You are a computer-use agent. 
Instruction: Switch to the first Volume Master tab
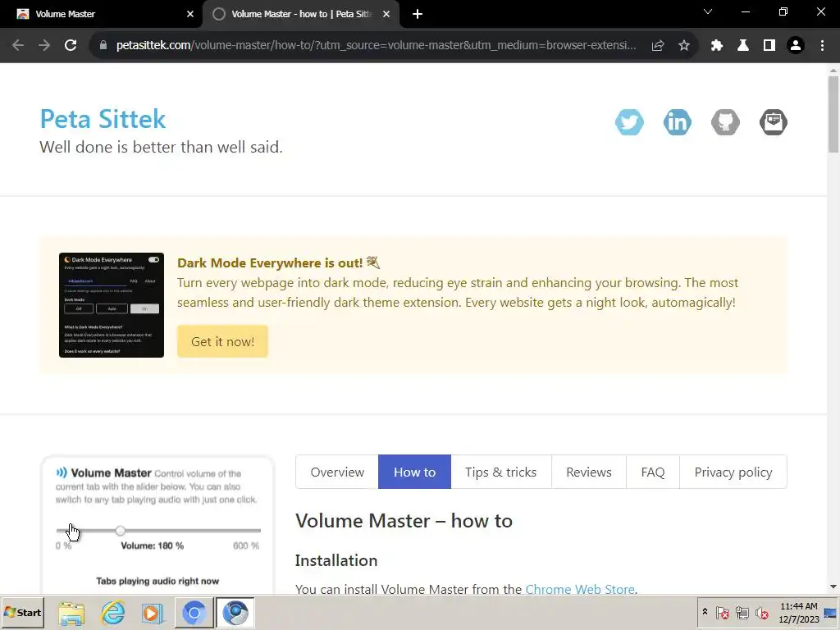(x=102, y=15)
